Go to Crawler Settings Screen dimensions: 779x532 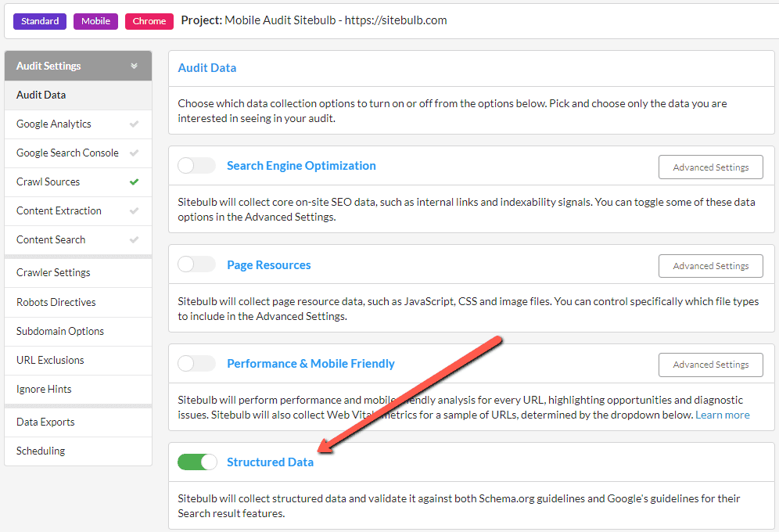point(78,273)
